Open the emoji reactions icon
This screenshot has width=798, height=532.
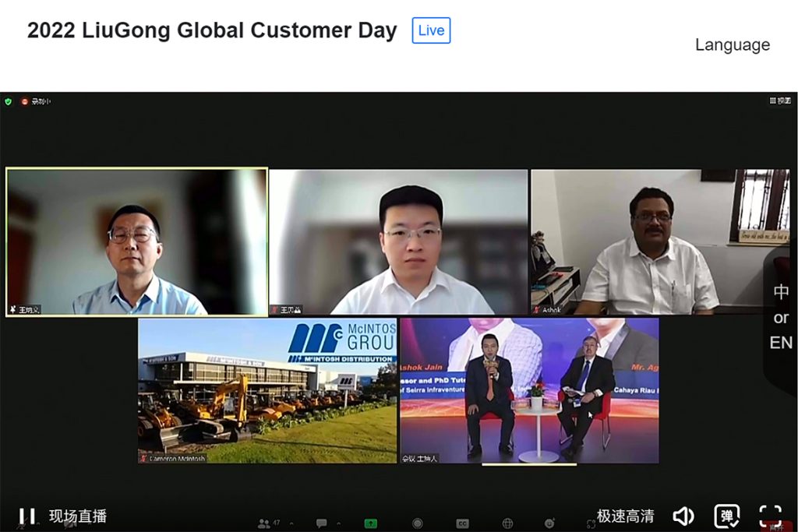coord(548,522)
